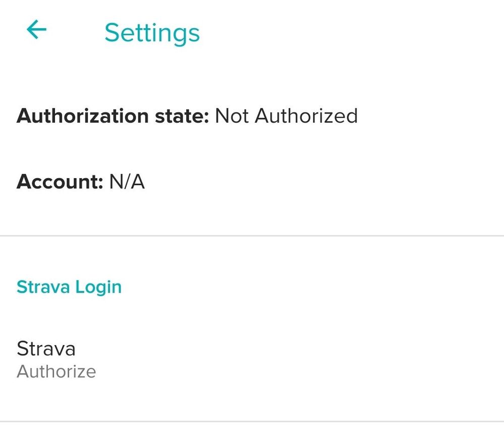Viewport: 504px width, 448px height.
Task: Click empty header area right of Settings
Action: 353,33
